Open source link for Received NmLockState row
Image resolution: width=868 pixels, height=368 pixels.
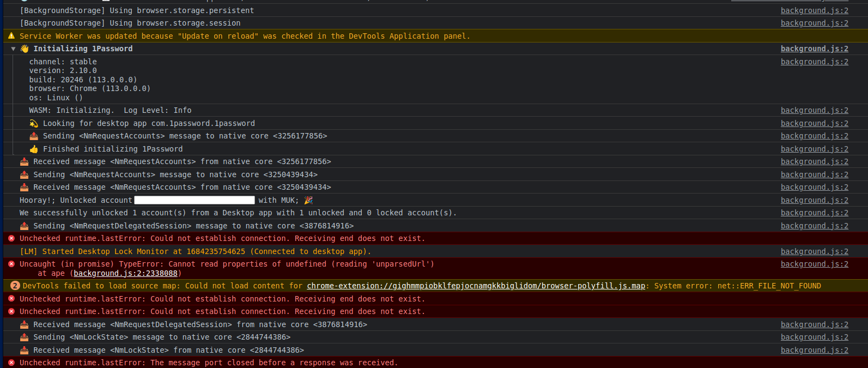coord(814,350)
